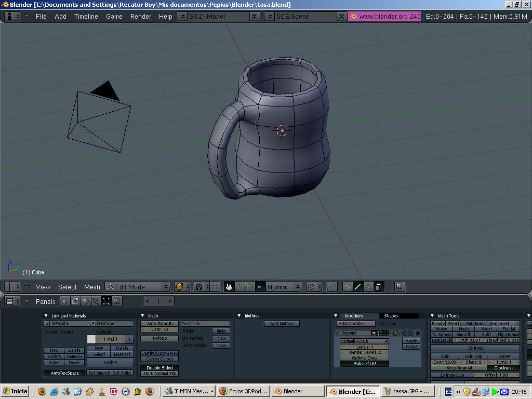Click the Subsurf apply to editing cage icon
This screenshot has height=399, width=532.
click(x=395, y=333)
